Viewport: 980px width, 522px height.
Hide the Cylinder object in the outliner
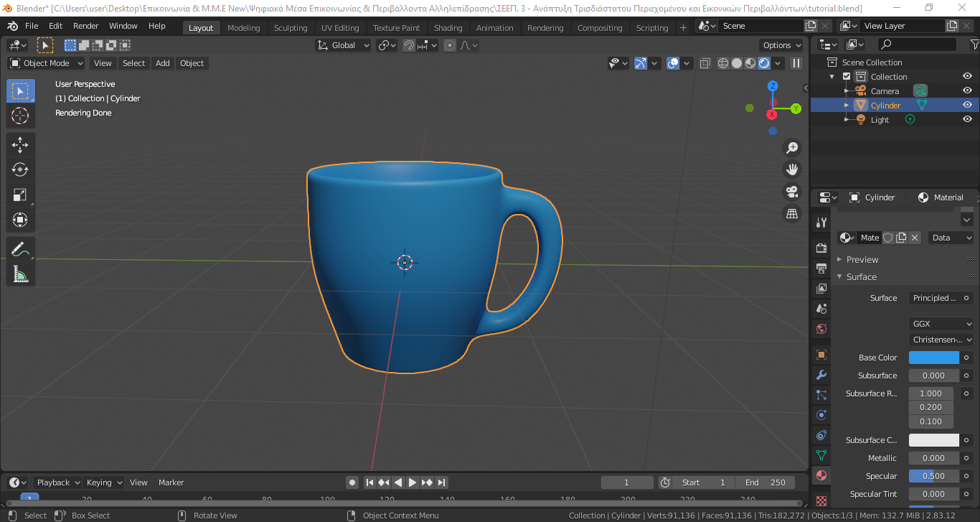967,105
